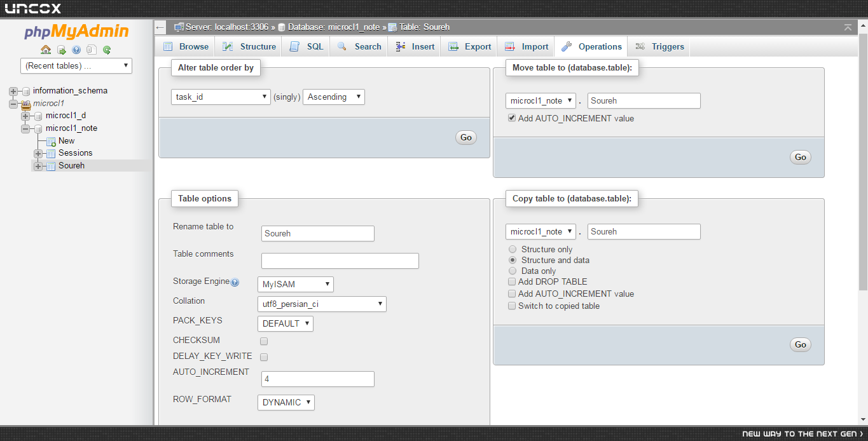The width and height of the screenshot is (868, 441).
Task: Open the ROW_FORMAT DYNAMIC dropdown
Action: pyautogui.click(x=286, y=402)
